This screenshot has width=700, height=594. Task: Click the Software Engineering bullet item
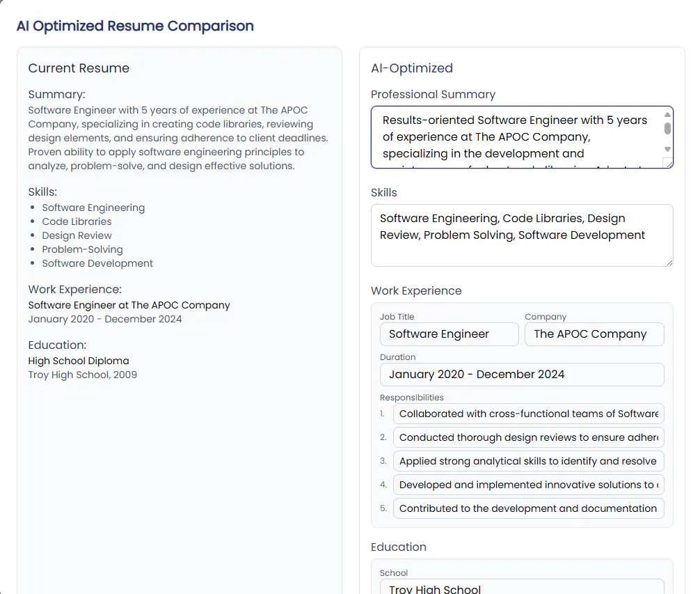coord(93,208)
